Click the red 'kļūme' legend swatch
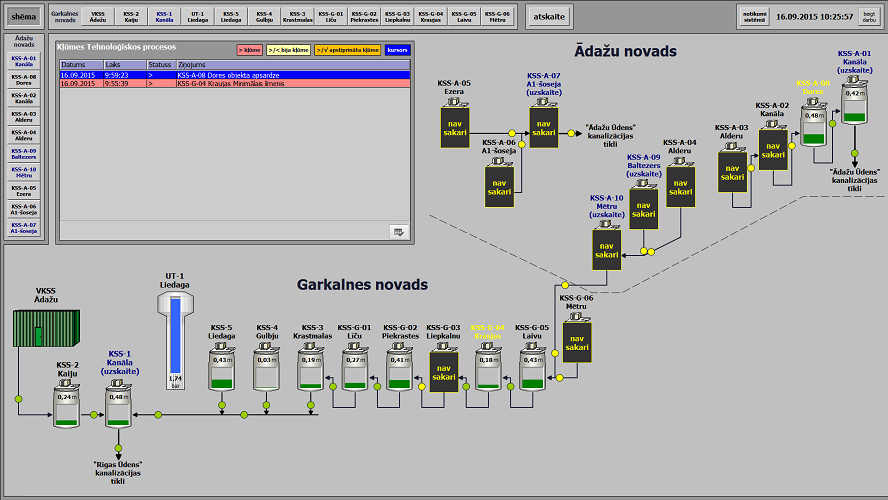888x500 pixels. click(248, 49)
